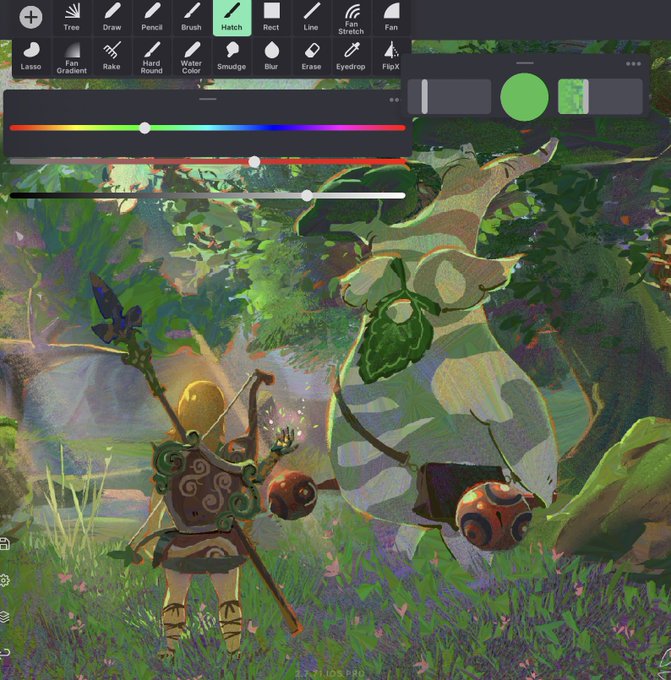Select the Water Color brush
This screenshot has width=671, height=680.
(191, 57)
